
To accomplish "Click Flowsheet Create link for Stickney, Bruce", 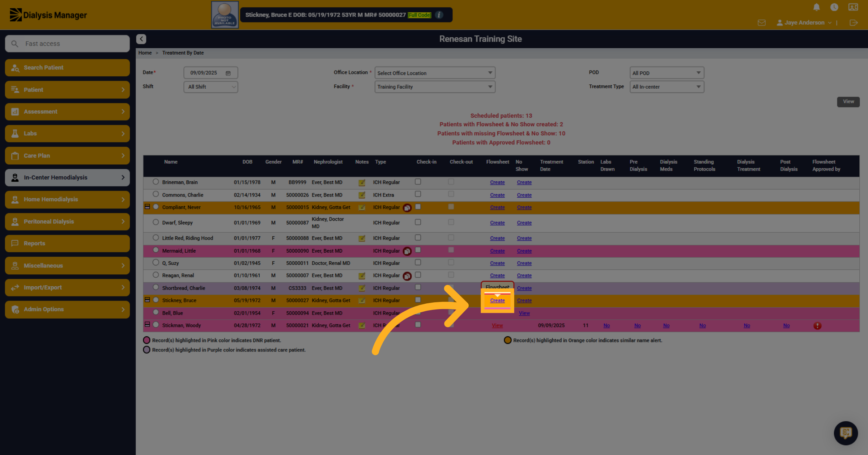I will [x=497, y=301].
